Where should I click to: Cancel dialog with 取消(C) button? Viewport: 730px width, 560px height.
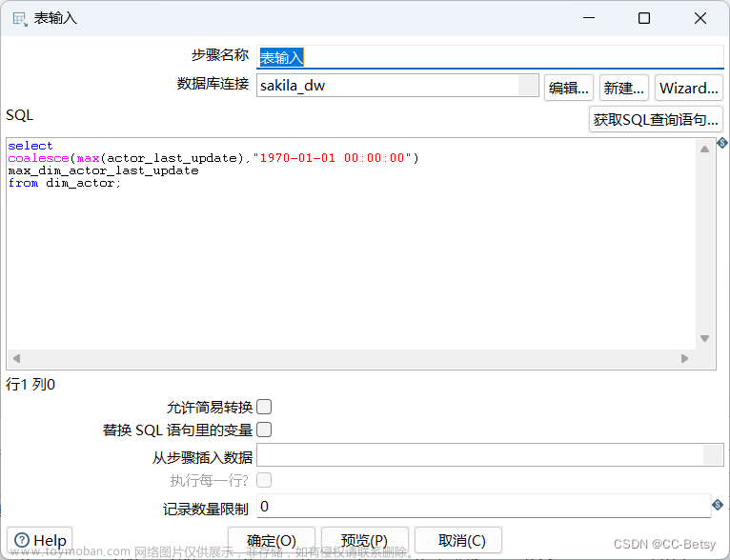(x=458, y=540)
